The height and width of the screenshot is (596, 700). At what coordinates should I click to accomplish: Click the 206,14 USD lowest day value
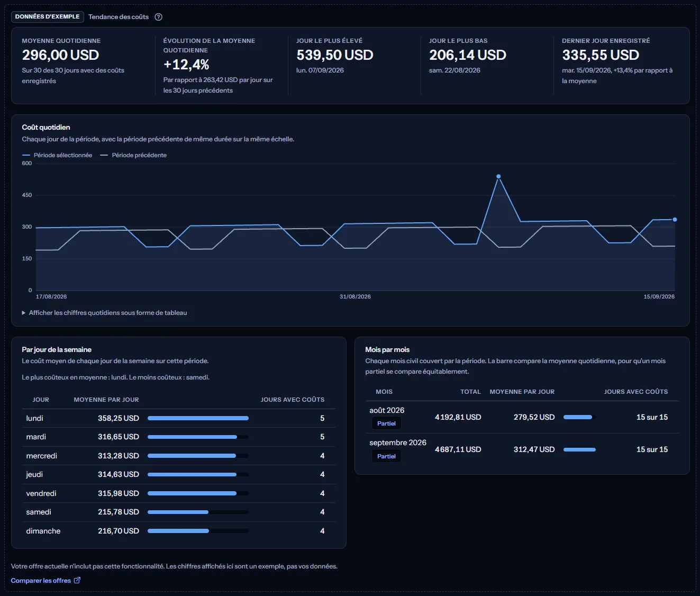pos(468,55)
